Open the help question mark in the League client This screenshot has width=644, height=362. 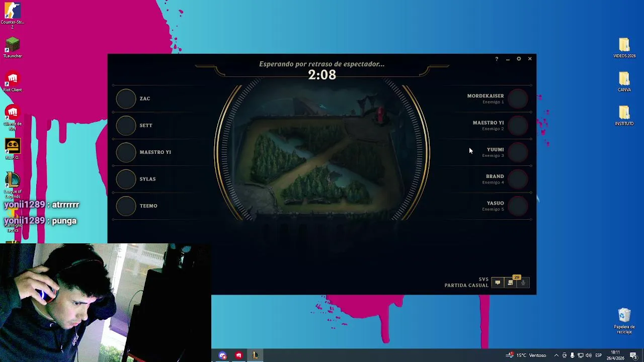pos(497,59)
